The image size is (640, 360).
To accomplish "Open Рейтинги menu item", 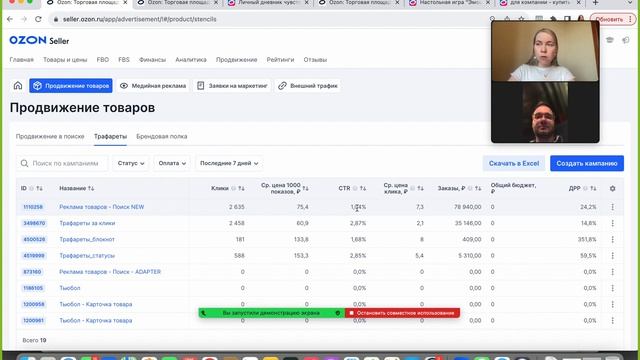I will pyautogui.click(x=280, y=60).
